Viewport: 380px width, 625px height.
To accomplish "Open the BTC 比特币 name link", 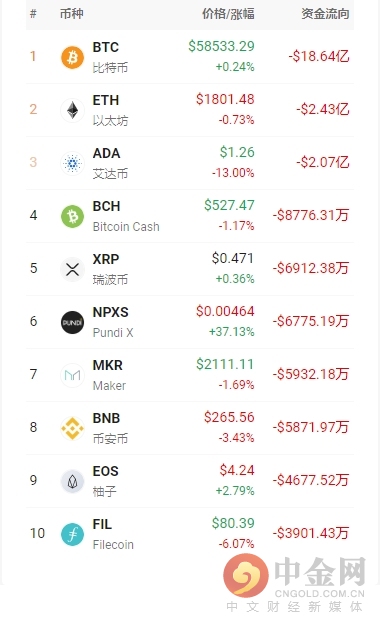I will pyautogui.click(x=110, y=57).
